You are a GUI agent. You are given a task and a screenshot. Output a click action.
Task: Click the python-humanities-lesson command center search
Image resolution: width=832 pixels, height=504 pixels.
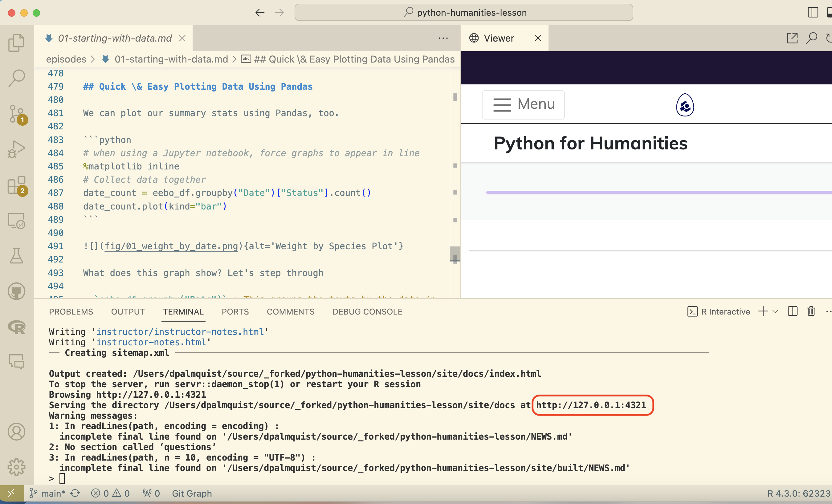coord(464,13)
